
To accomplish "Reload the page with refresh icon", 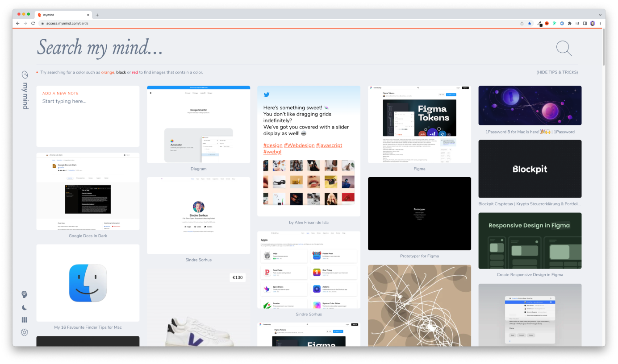I will point(33,23).
